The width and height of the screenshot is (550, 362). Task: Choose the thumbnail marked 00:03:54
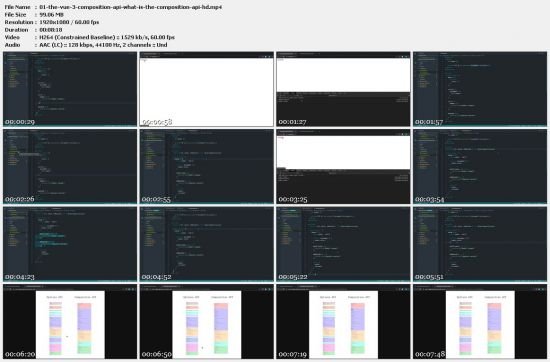[x=480, y=167]
